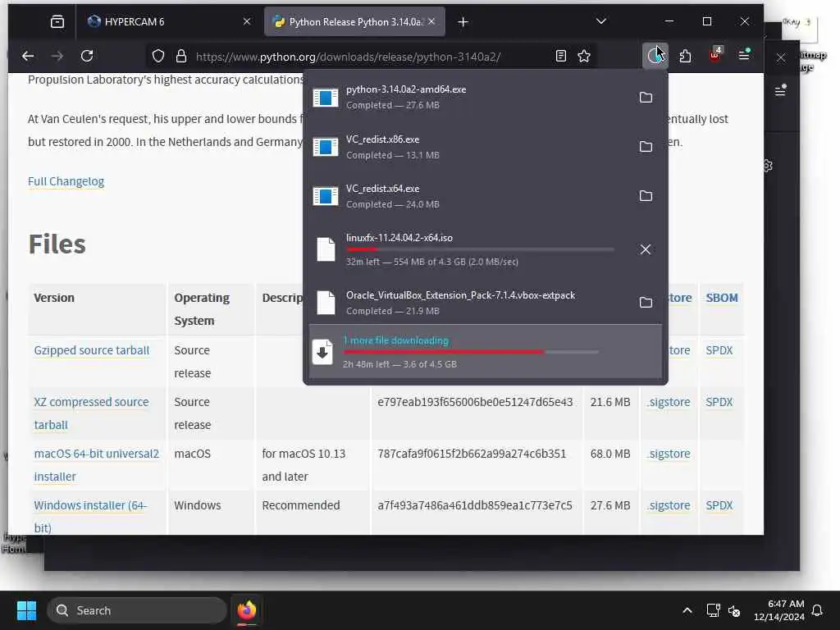Reload the current Python page

click(87, 56)
